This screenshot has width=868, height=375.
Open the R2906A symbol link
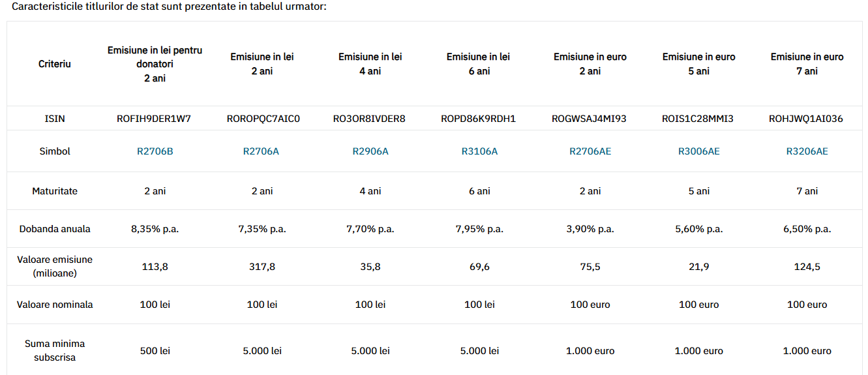point(370,151)
